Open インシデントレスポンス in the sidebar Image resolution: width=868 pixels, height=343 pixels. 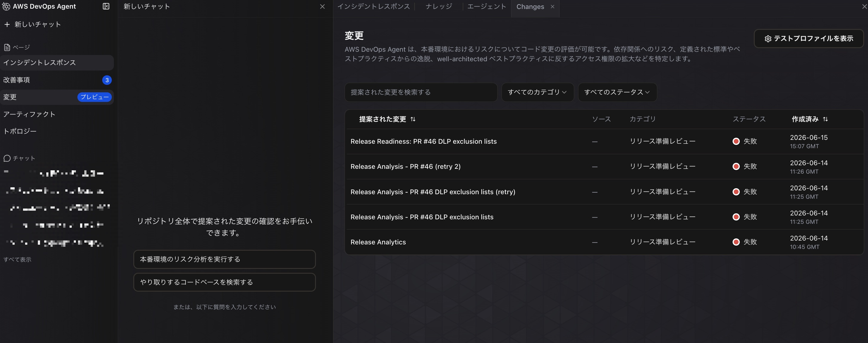(x=56, y=63)
